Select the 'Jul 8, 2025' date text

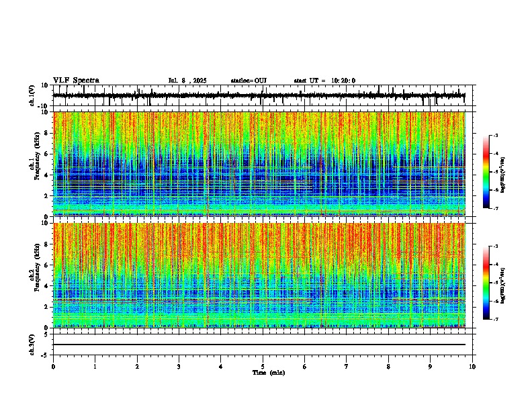click(187, 81)
